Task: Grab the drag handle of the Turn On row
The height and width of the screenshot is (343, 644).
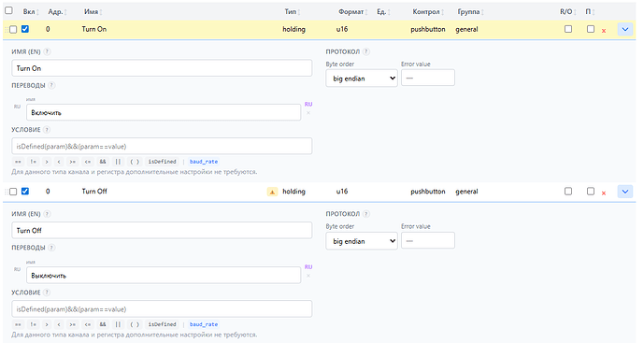Action: 7,30
